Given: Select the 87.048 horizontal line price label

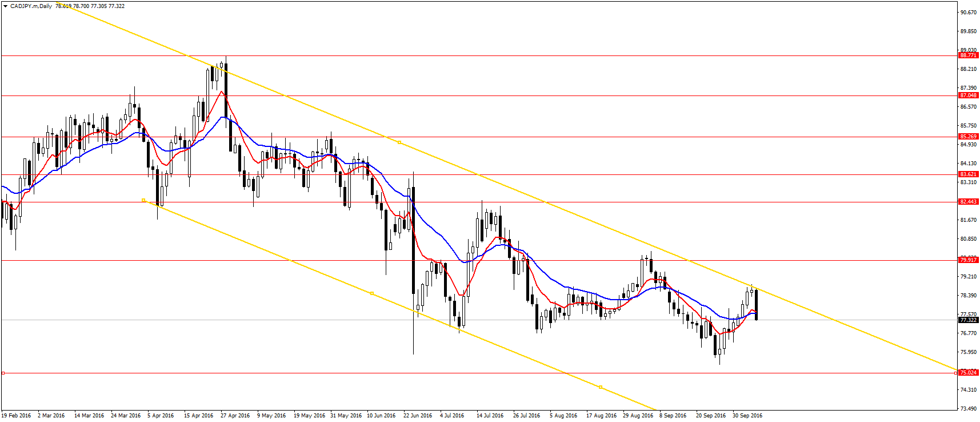Looking at the screenshot, I should [969, 95].
